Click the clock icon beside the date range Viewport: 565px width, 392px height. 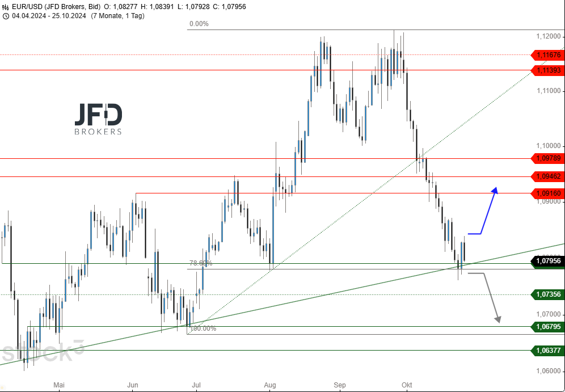pos(6,16)
